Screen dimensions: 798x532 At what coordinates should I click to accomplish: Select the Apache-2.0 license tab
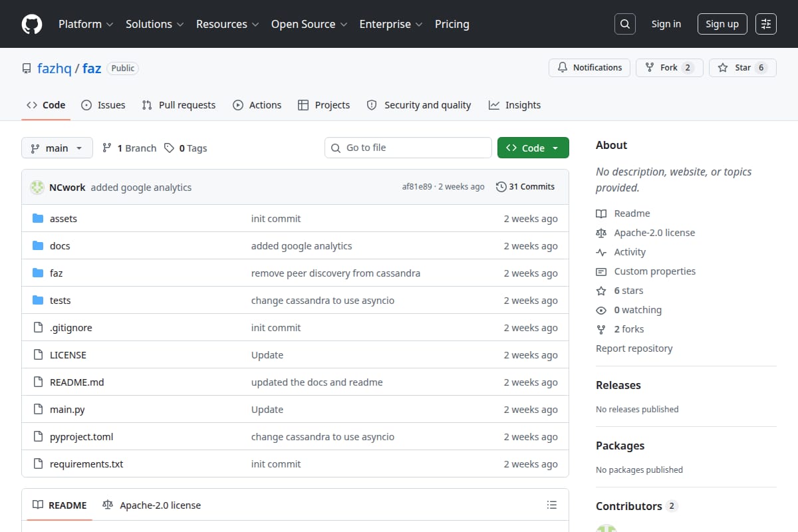coord(152,505)
